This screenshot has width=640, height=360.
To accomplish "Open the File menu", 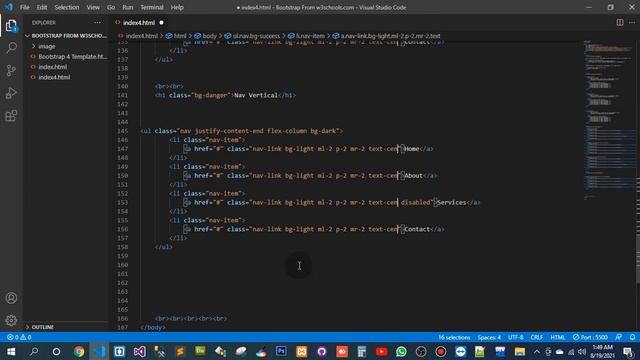I will click(x=24, y=7).
